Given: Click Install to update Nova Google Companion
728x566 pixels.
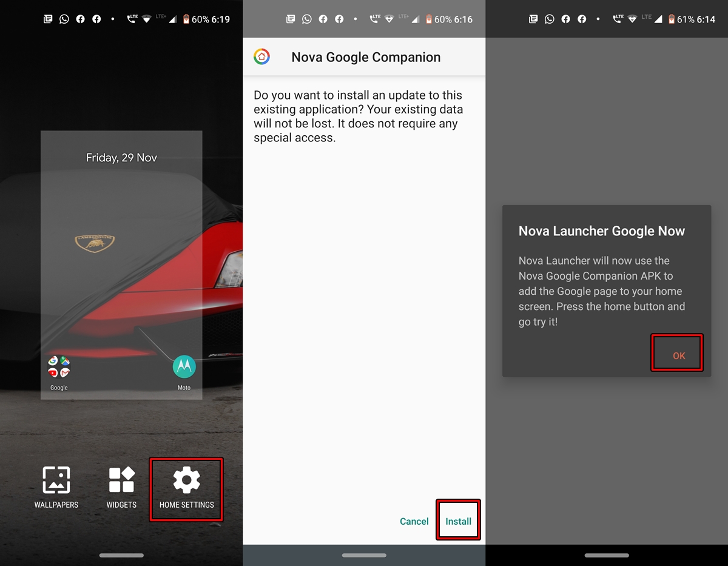Looking at the screenshot, I should click(458, 521).
